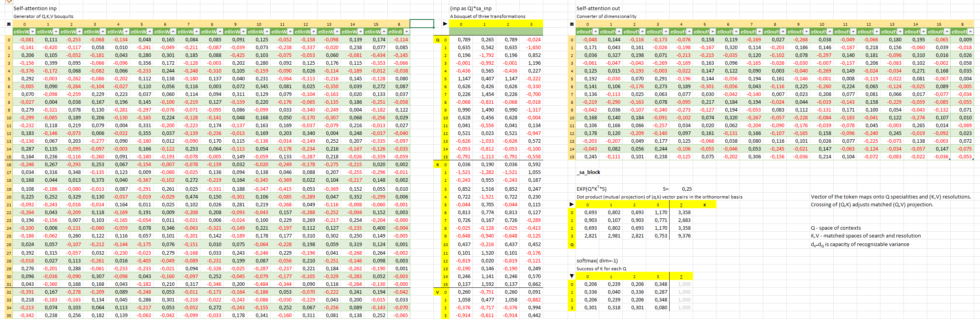Click the yellow K label cell in EXP table header
This screenshot has height=319, width=980.
point(704,205)
